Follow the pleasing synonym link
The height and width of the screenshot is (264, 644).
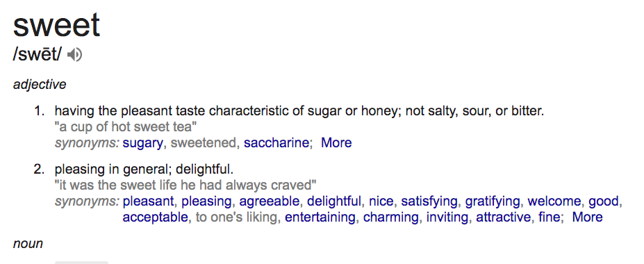click(x=206, y=201)
